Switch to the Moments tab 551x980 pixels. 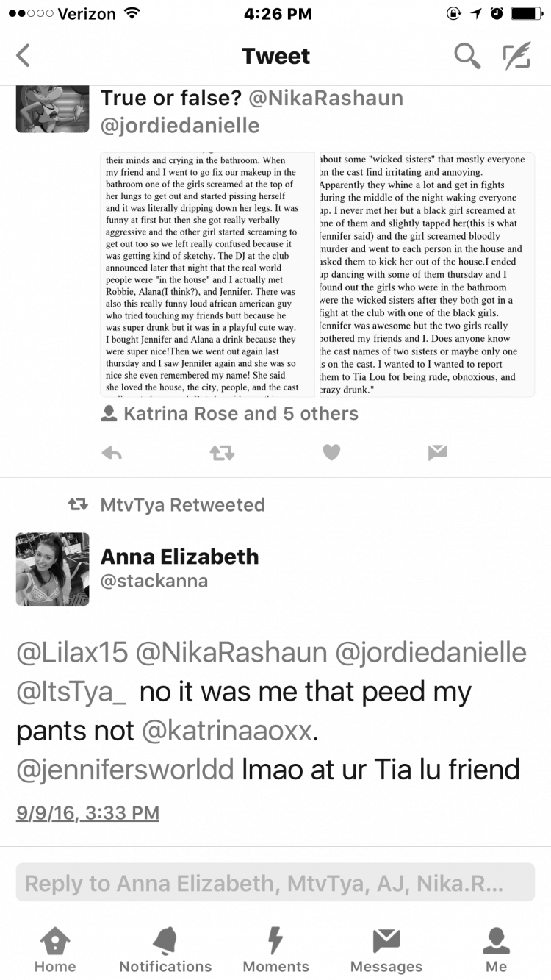pyautogui.click(x=275, y=949)
